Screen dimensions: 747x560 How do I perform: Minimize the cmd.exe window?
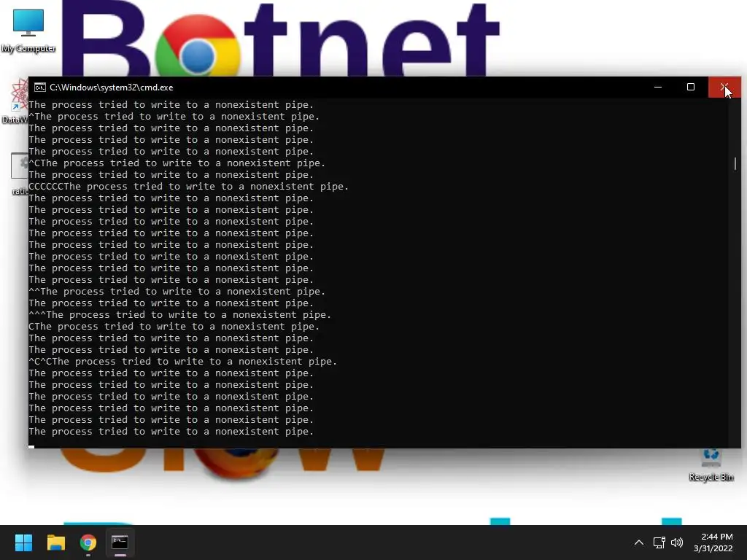658,87
